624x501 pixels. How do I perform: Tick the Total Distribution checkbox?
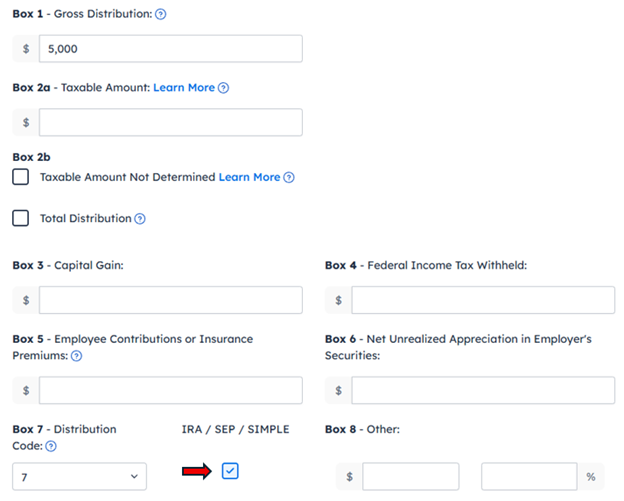(20, 218)
